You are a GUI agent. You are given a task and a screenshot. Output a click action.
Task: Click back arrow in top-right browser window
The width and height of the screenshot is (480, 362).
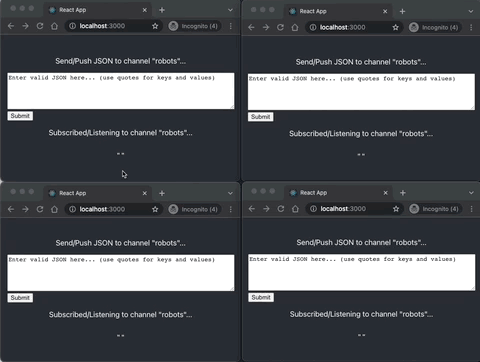[251, 27]
